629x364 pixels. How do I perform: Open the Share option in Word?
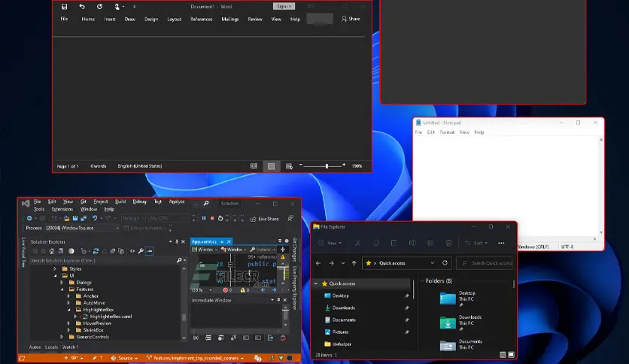click(351, 19)
